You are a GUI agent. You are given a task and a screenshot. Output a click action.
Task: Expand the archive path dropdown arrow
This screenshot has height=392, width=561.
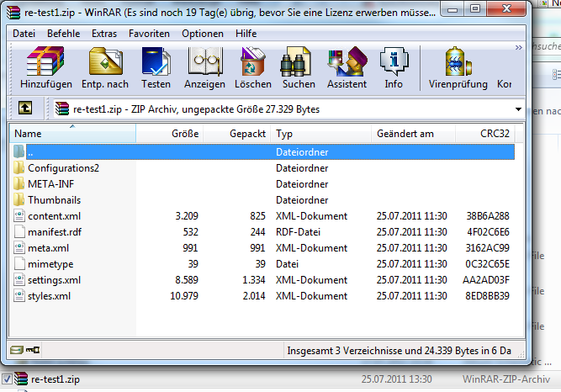[519, 109]
